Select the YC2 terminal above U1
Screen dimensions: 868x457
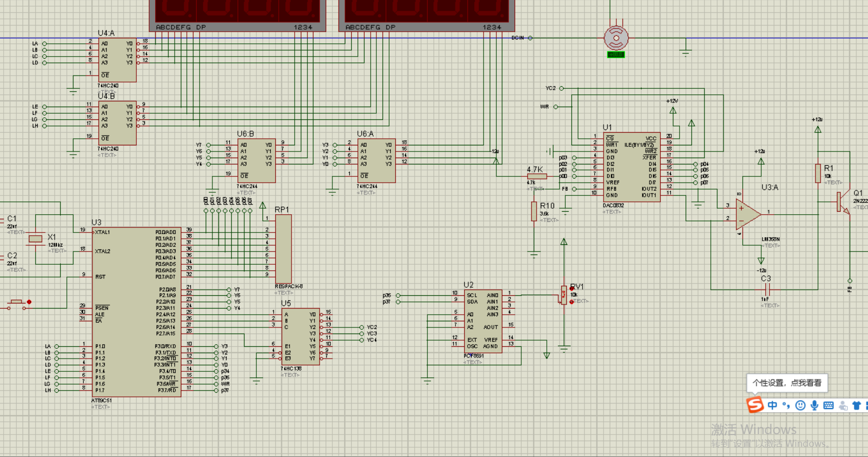coord(562,88)
